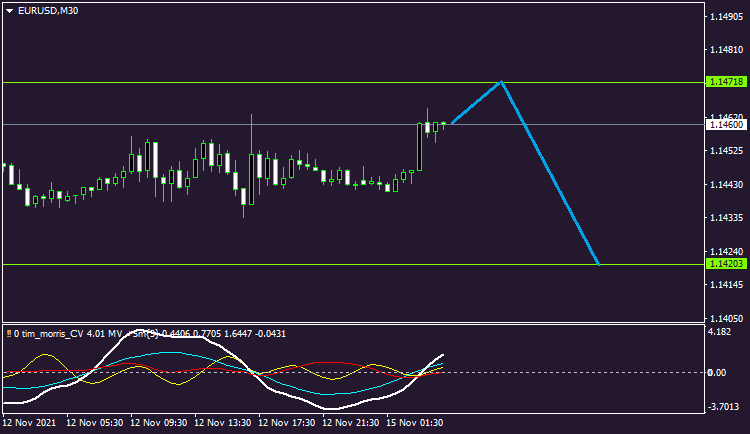Screen dimensions: 750x434
Task: Select the lower price level label 1.14203
Action: (x=726, y=264)
